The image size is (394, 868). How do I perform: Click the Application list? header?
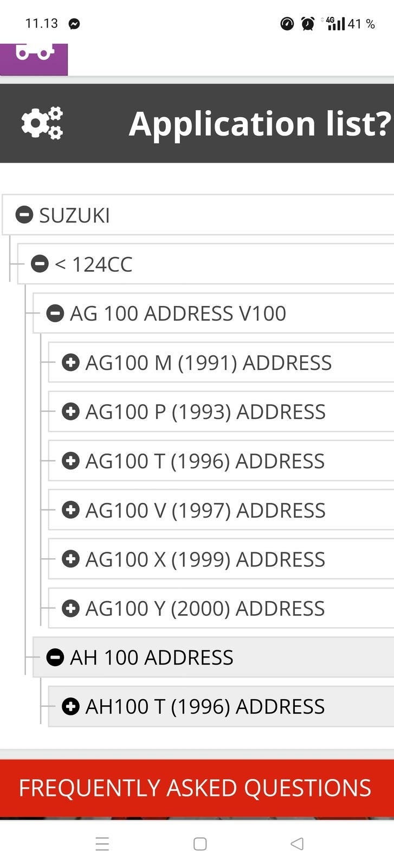259,124
